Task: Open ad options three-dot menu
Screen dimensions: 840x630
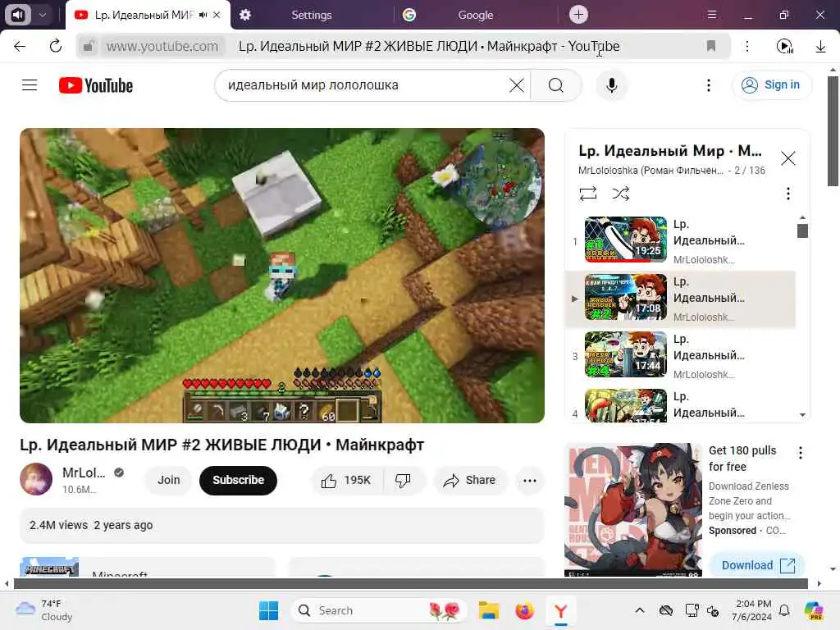Action: pyautogui.click(x=800, y=453)
